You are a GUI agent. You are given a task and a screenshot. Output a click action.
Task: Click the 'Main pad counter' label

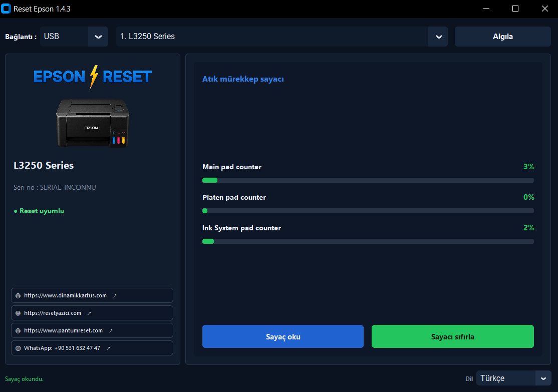(x=232, y=167)
